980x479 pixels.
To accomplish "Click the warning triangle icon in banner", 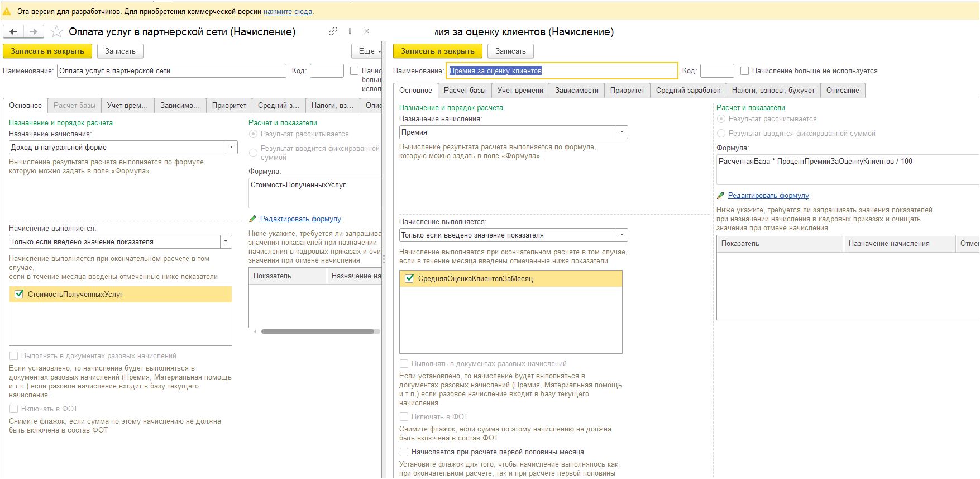I will [x=7, y=11].
